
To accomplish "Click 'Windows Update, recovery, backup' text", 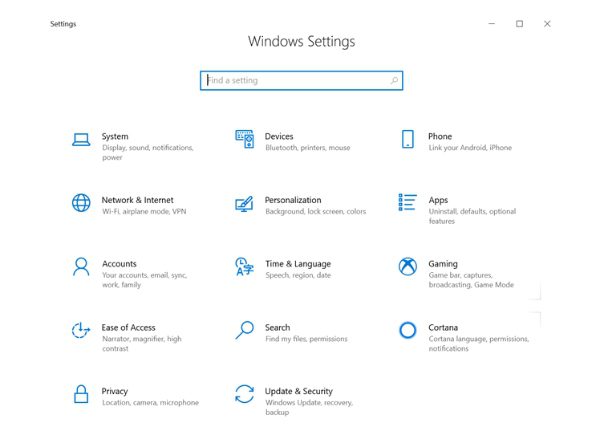I will click(x=309, y=407).
